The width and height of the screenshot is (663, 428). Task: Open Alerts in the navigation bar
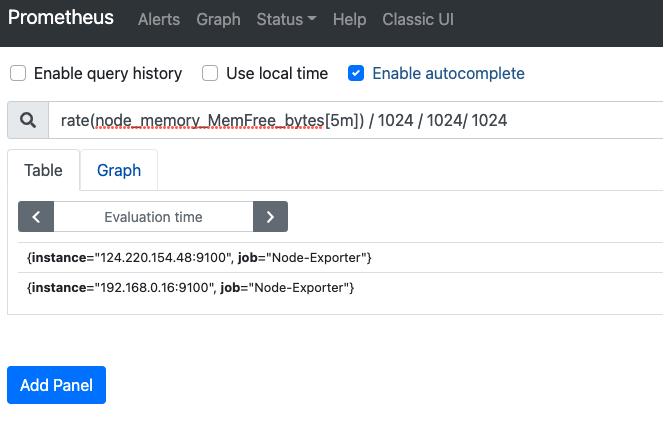click(159, 19)
